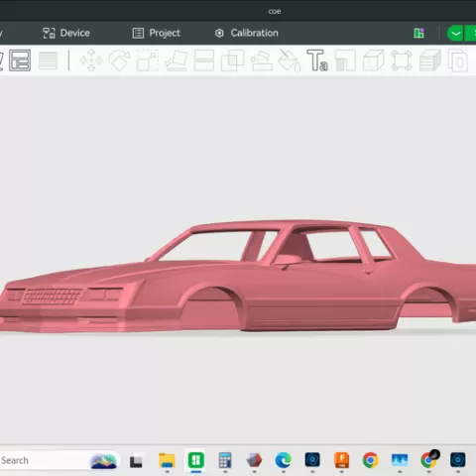Expand the green slice options dropdown arrow

coord(455,34)
